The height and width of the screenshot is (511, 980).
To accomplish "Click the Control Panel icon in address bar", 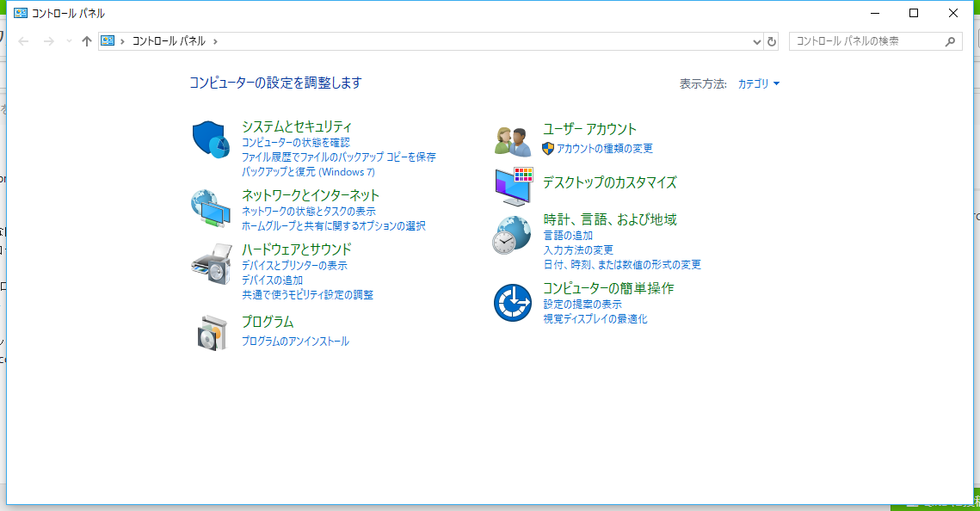I will tap(108, 40).
